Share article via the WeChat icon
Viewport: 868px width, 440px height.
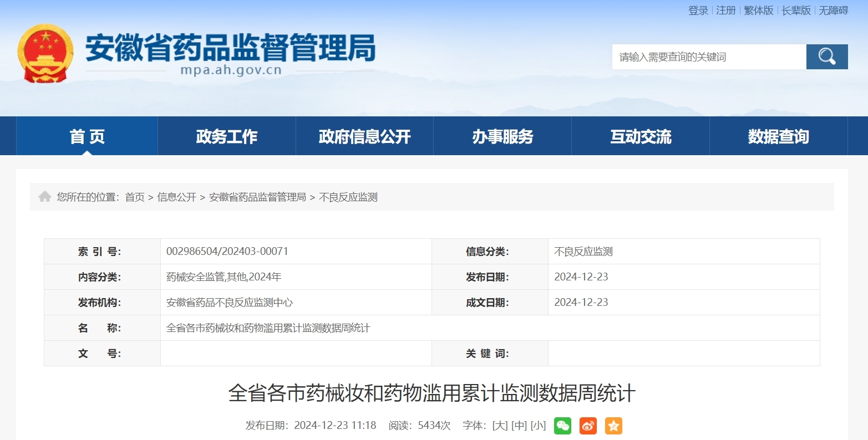pyautogui.click(x=562, y=426)
